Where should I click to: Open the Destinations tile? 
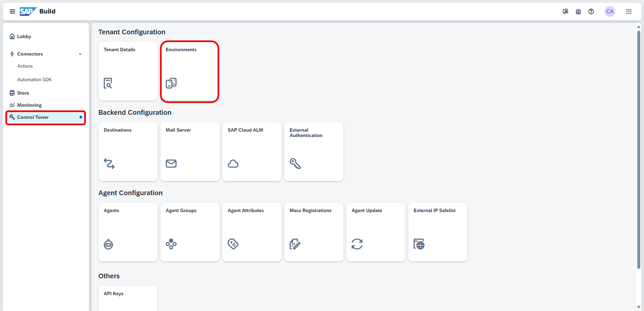click(128, 151)
